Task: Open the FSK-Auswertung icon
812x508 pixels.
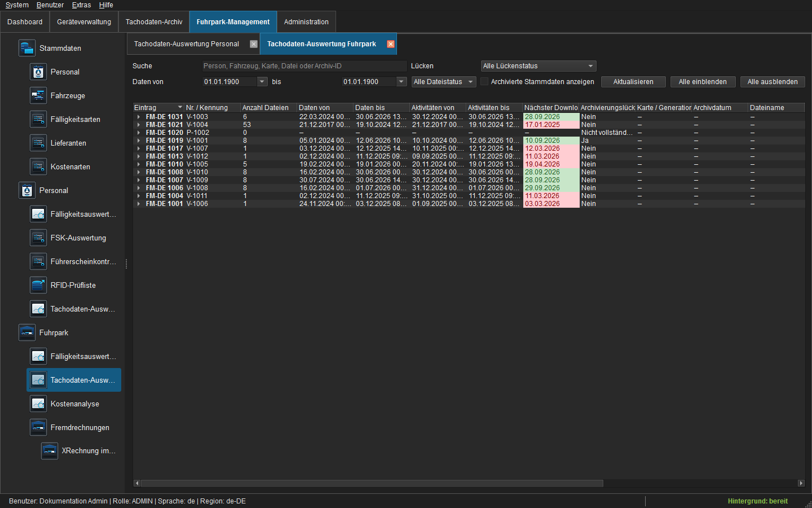Action: pyautogui.click(x=38, y=238)
